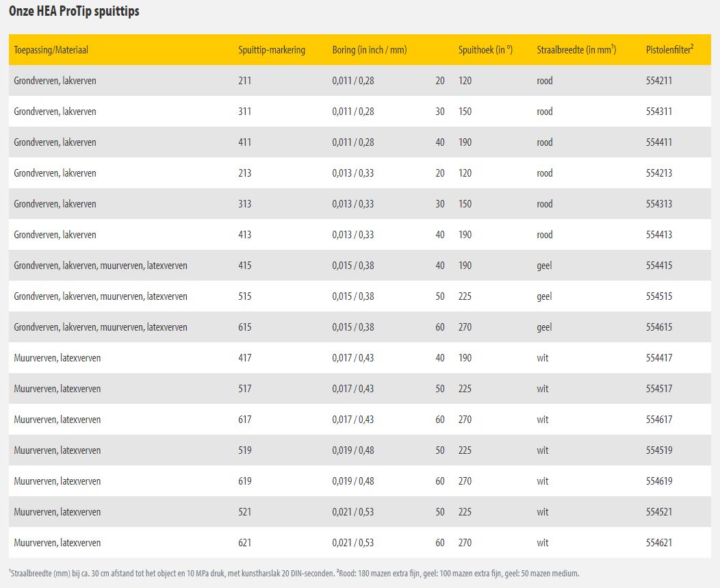The height and width of the screenshot is (588, 720).
Task: Click the Straalbreedte column header
Action: 576,50
